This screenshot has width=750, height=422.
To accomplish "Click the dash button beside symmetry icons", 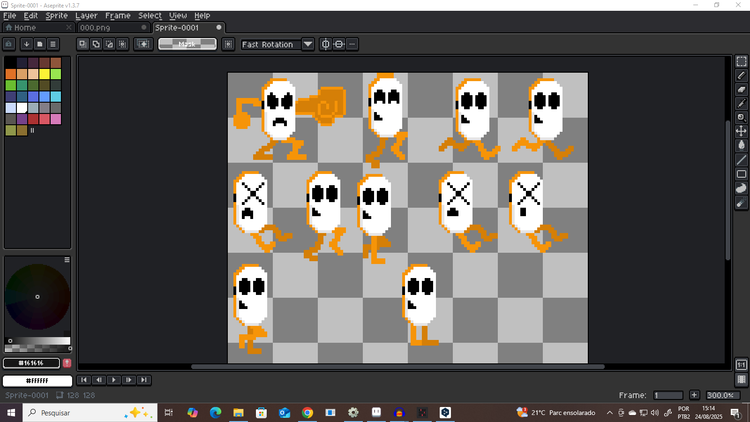I will click(x=352, y=44).
